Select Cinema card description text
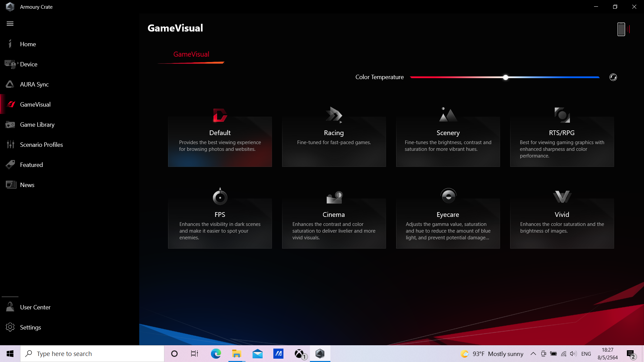The image size is (644, 362). 334,231
